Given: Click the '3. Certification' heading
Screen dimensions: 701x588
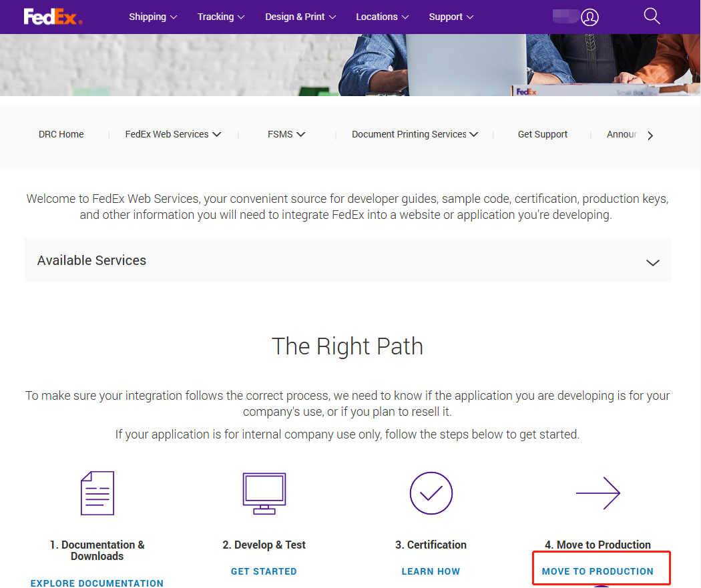Looking at the screenshot, I should [x=431, y=545].
